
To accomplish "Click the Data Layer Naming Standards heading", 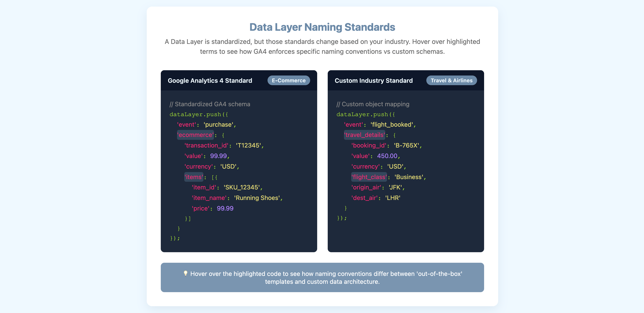I will click(322, 27).
